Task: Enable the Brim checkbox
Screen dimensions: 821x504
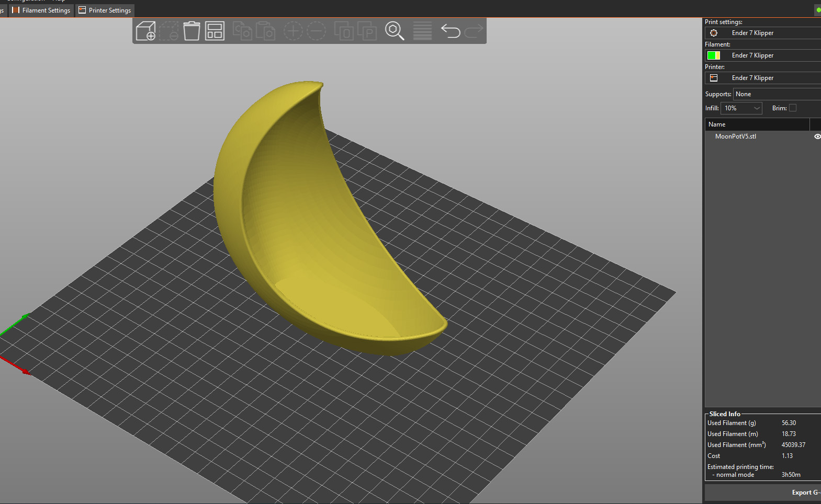Action: [793, 108]
